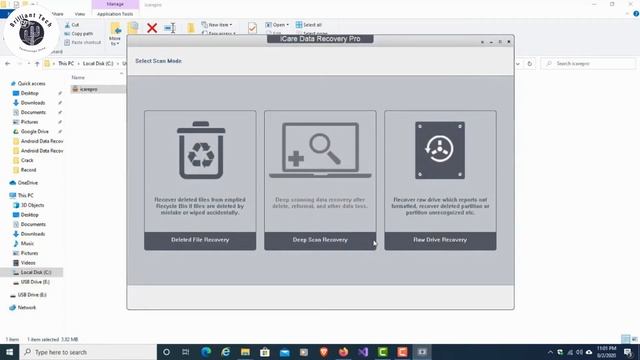Open Microsoft Store from the taskbar
The height and width of the screenshot is (360, 640).
(x=265, y=352)
